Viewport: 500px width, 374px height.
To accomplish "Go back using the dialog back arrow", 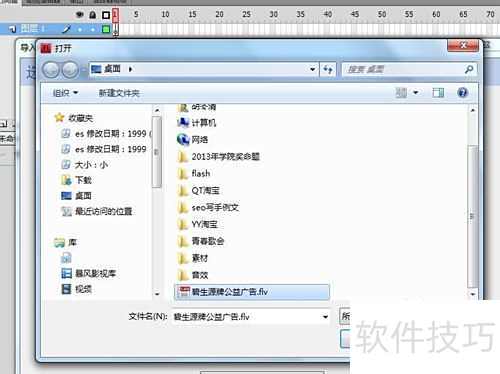I will point(51,70).
